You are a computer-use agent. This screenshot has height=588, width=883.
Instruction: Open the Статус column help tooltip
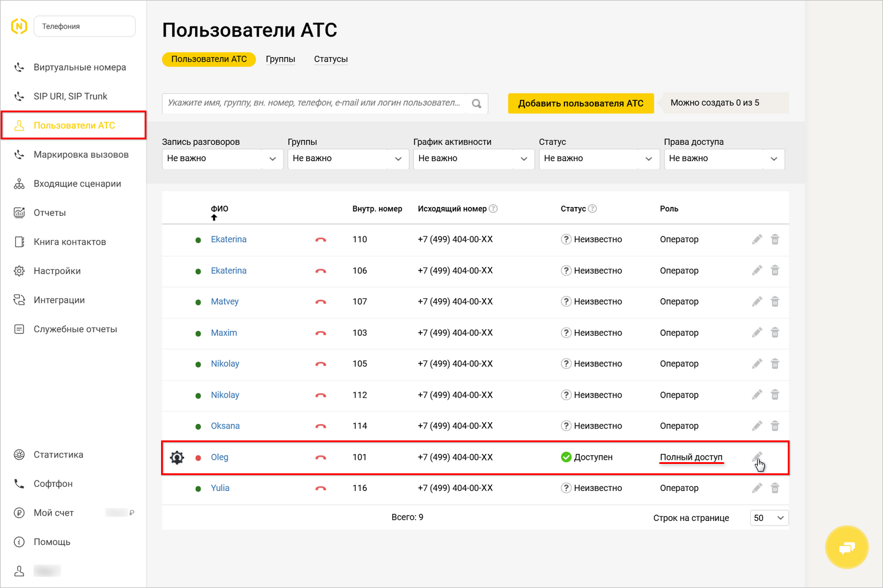pyautogui.click(x=593, y=208)
